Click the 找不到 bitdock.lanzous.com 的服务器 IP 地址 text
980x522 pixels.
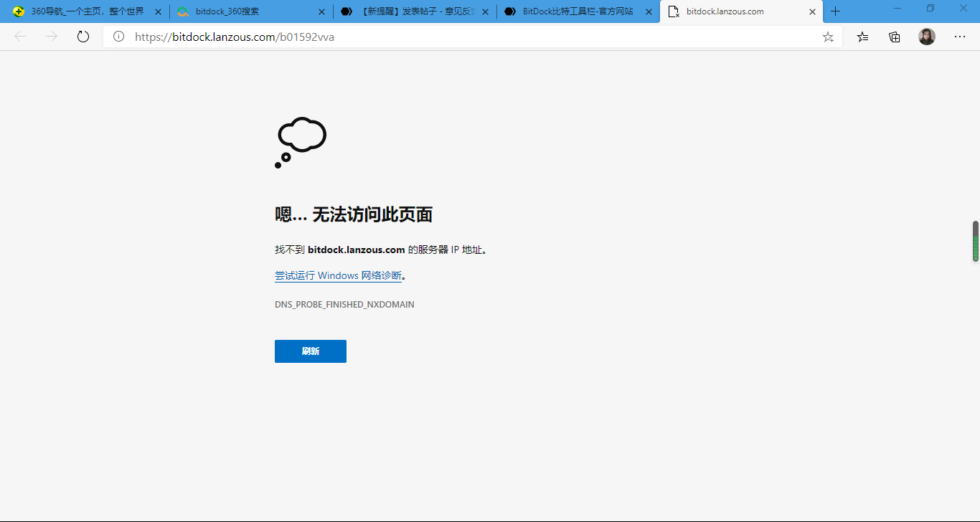[x=381, y=250]
